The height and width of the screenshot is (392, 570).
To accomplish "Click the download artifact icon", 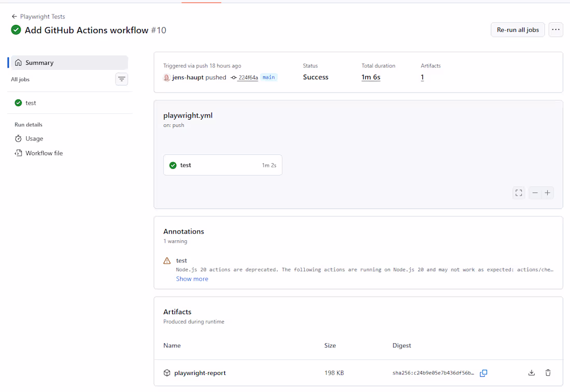I will click(x=532, y=373).
